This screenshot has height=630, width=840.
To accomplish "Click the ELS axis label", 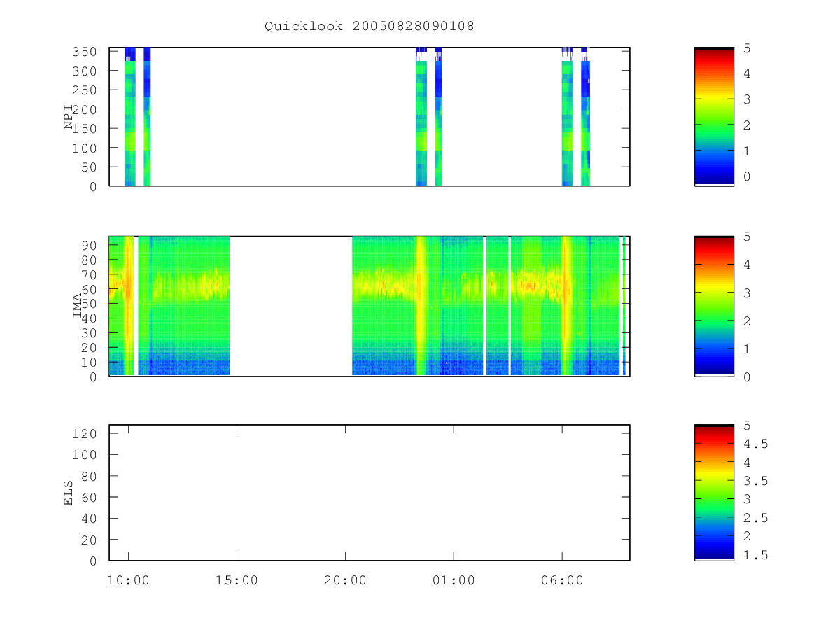I will pos(69,493).
